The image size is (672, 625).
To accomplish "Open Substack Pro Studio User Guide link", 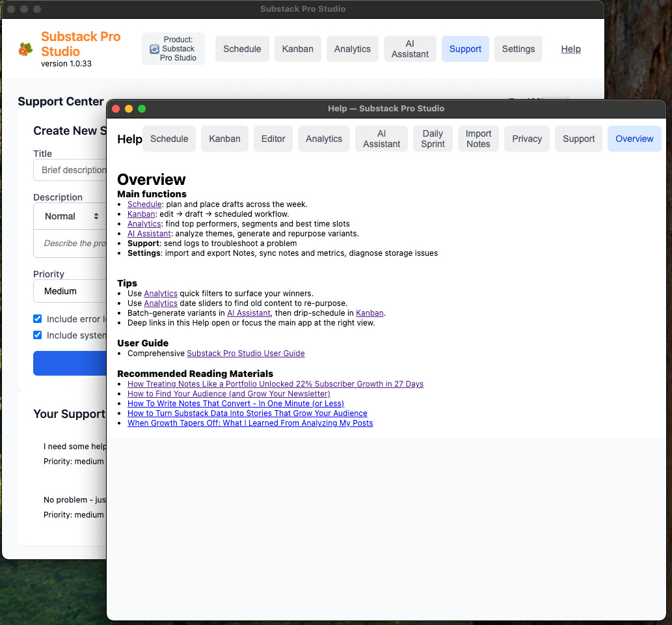I will [245, 354].
